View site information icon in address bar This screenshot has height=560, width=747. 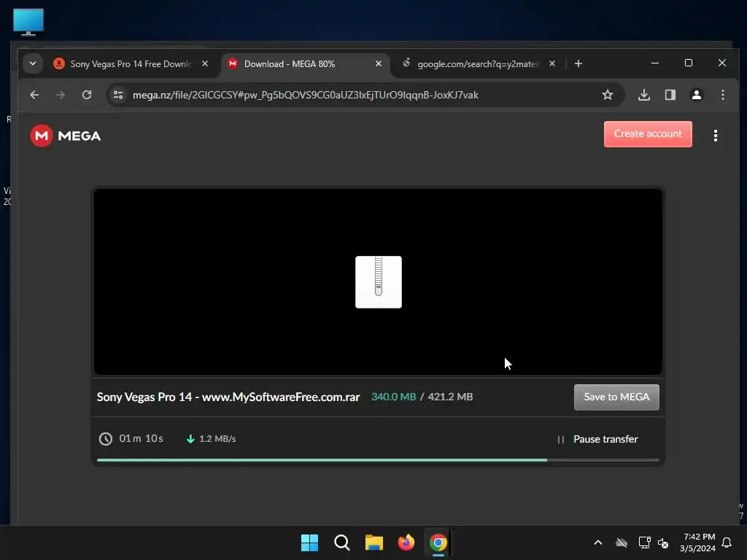[x=118, y=95]
